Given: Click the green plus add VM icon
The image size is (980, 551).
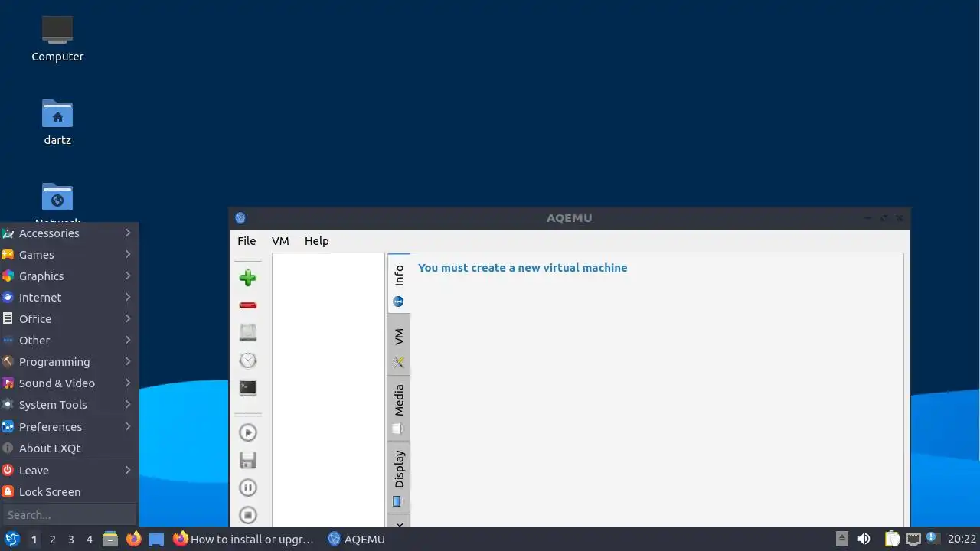Looking at the screenshot, I should [x=247, y=278].
